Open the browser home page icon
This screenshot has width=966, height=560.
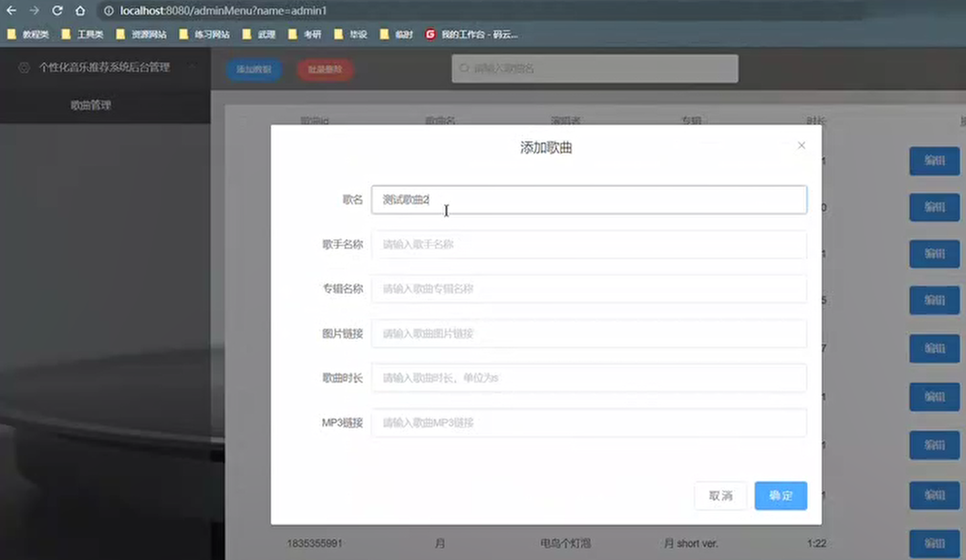tap(80, 11)
